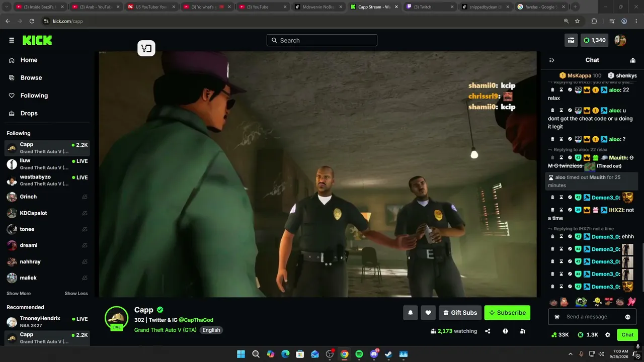Open the Kick hamburger menu
644x362 pixels.
click(x=12, y=40)
